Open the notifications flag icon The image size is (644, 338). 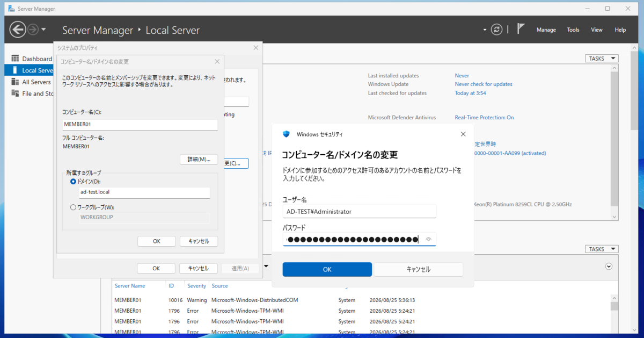[x=521, y=29]
